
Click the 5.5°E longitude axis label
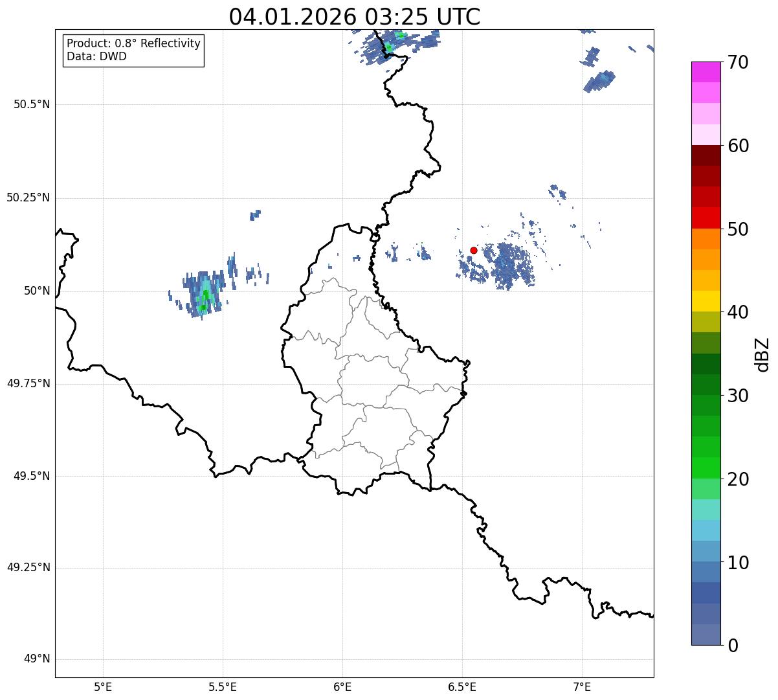[x=223, y=686]
